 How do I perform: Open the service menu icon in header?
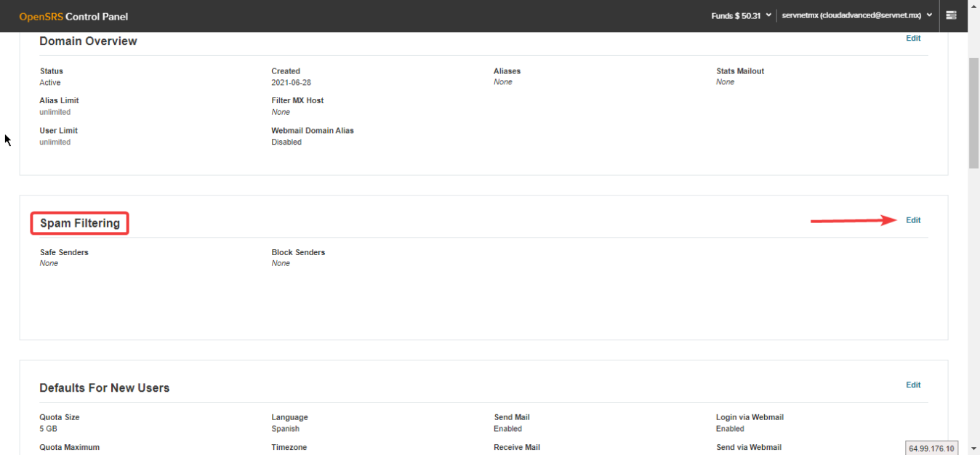pos(951,15)
